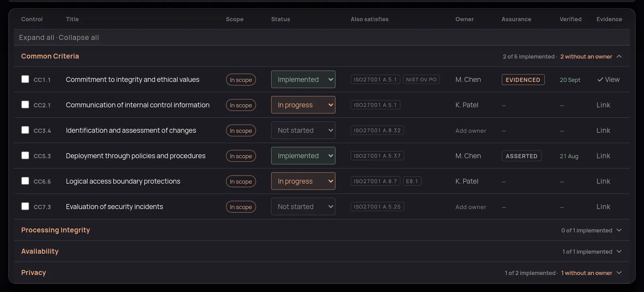Click the 2 without an owner text
This screenshot has height=292, width=644.
coord(586,57)
